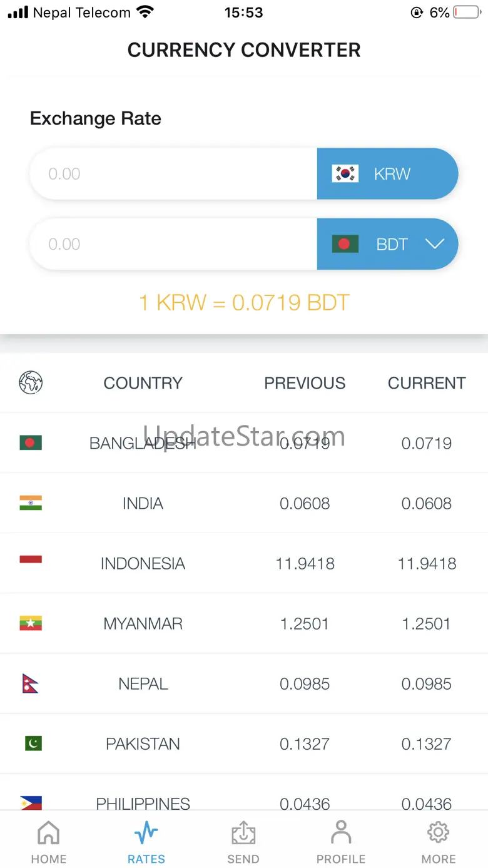Image resolution: width=488 pixels, height=868 pixels.
Task: Tap the Nepal flag icon
Action: click(30, 683)
